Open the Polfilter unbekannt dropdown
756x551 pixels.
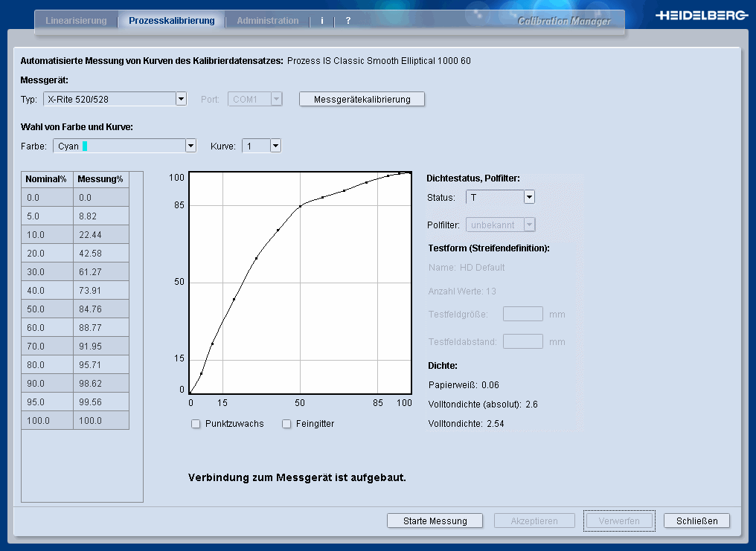(x=501, y=225)
